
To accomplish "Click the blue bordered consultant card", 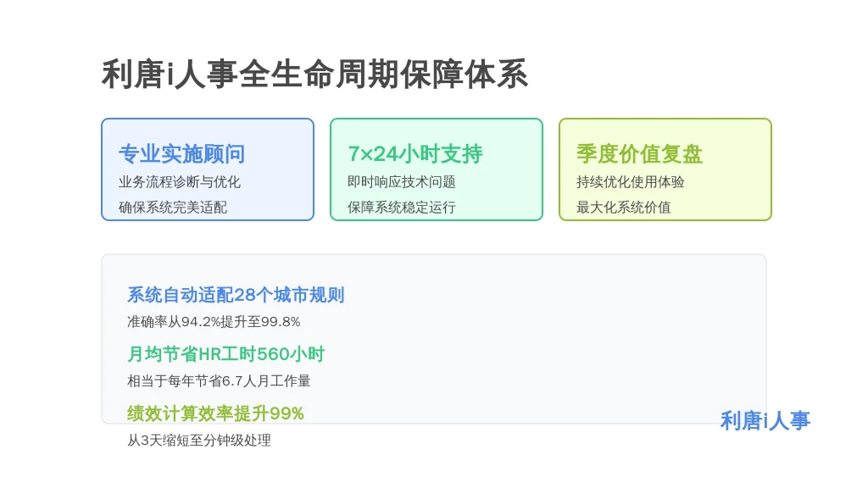I will pyautogui.click(x=208, y=169).
